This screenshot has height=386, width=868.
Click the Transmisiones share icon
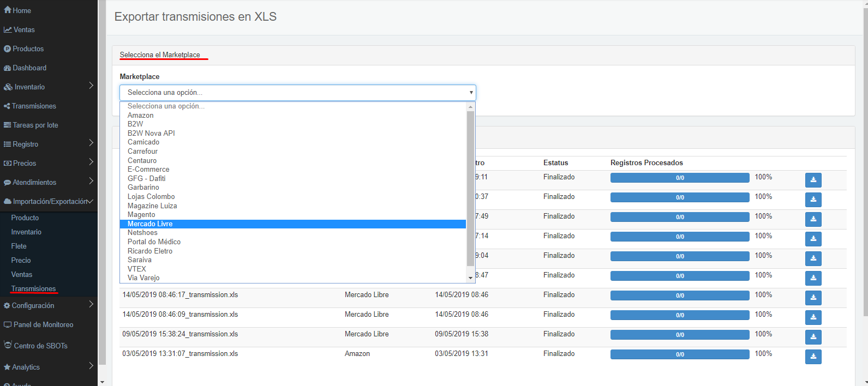7,106
